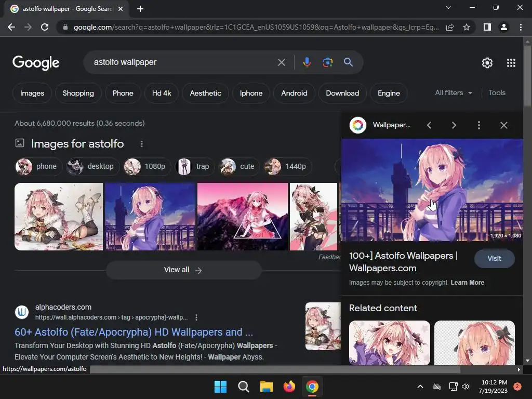Open the share page icon in address bar
532x399 pixels.
(x=450, y=27)
